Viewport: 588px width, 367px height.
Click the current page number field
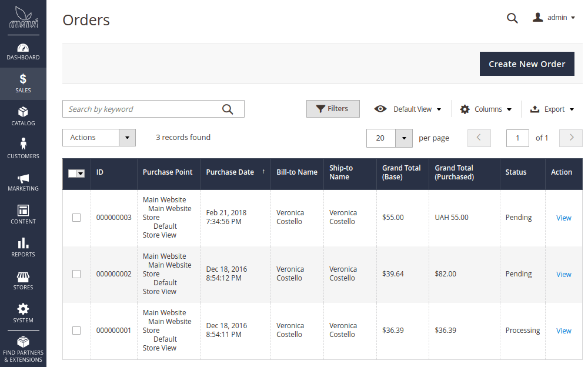click(x=517, y=138)
